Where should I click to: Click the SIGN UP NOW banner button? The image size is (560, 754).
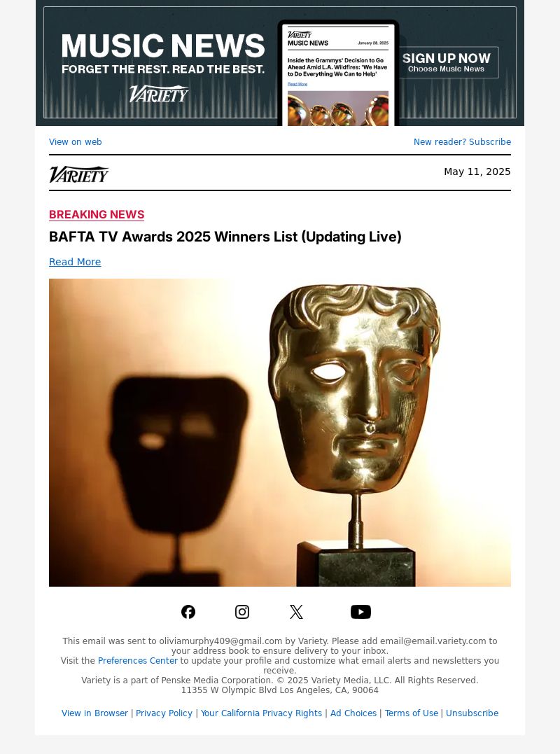(x=446, y=62)
